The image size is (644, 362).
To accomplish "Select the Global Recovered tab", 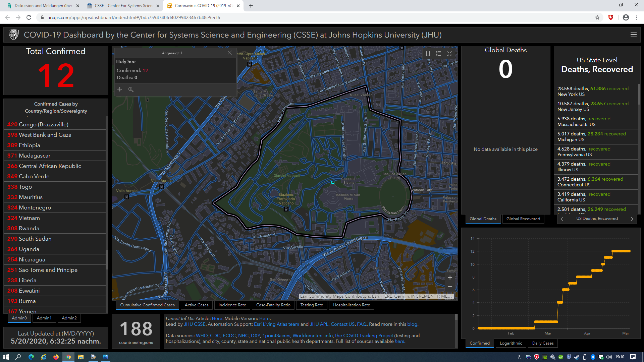I will [x=523, y=219].
